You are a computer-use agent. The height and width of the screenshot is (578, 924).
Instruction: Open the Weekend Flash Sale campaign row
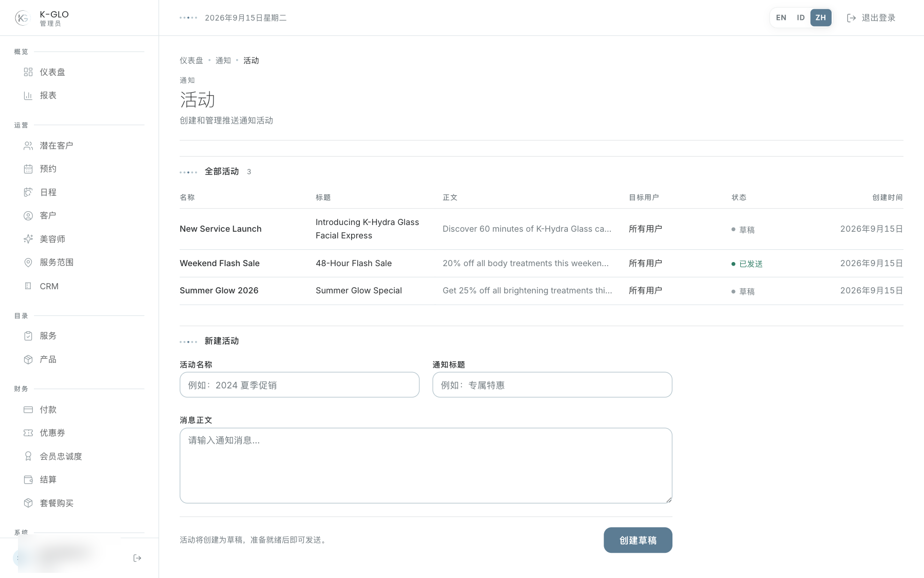point(542,263)
